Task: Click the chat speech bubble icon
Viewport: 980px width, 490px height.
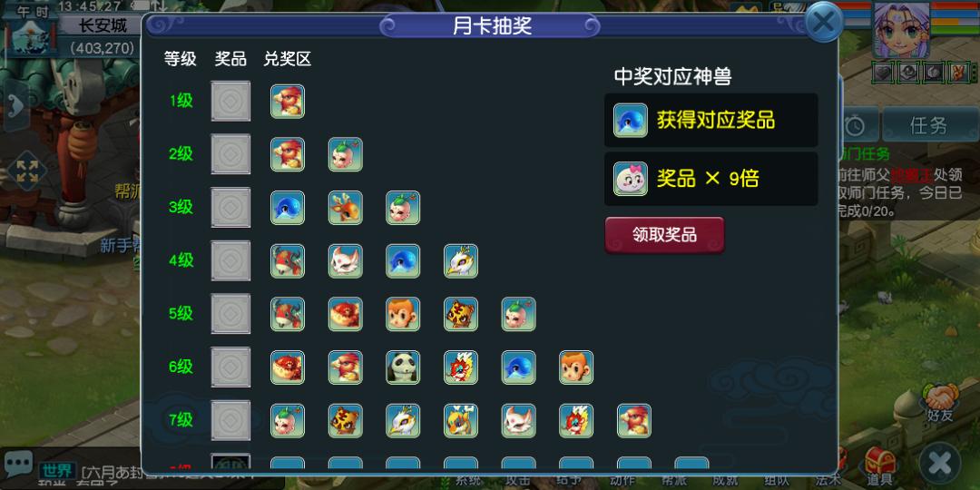Action: click(18, 464)
